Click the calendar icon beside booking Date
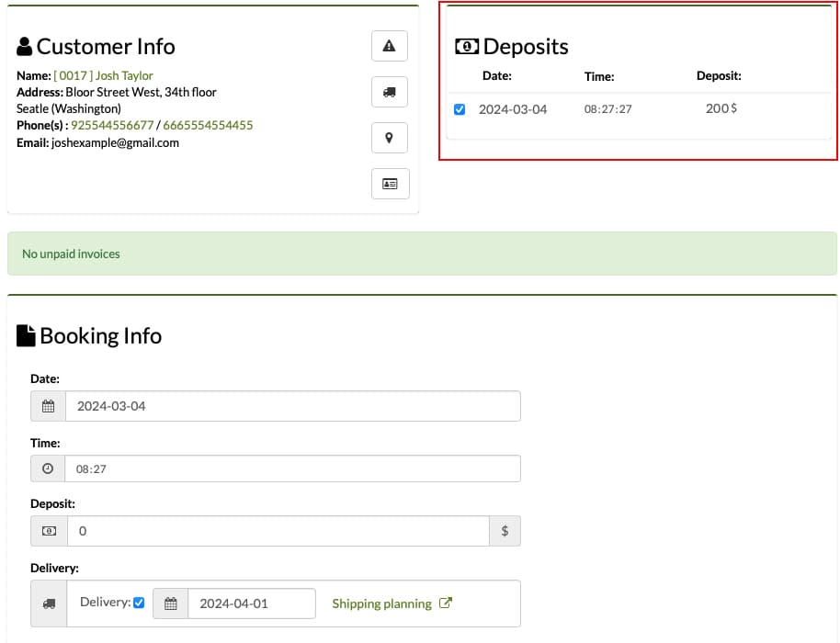Screen dimensions: 840x643 pyautogui.click(x=48, y=406)
